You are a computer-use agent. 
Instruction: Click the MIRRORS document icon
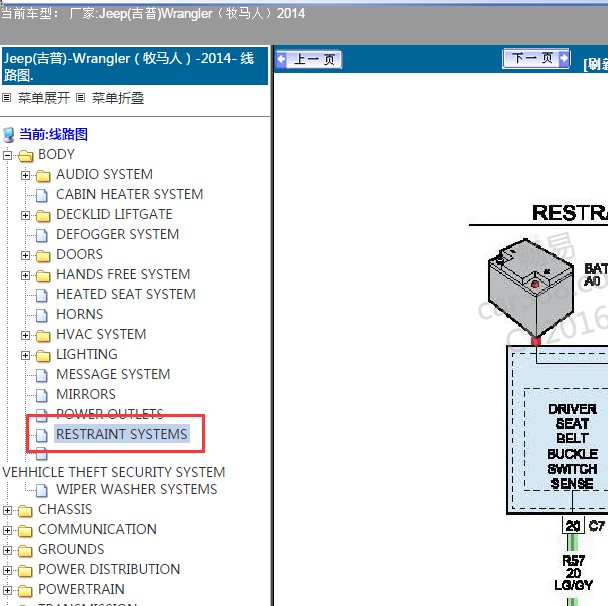[42, 395]
